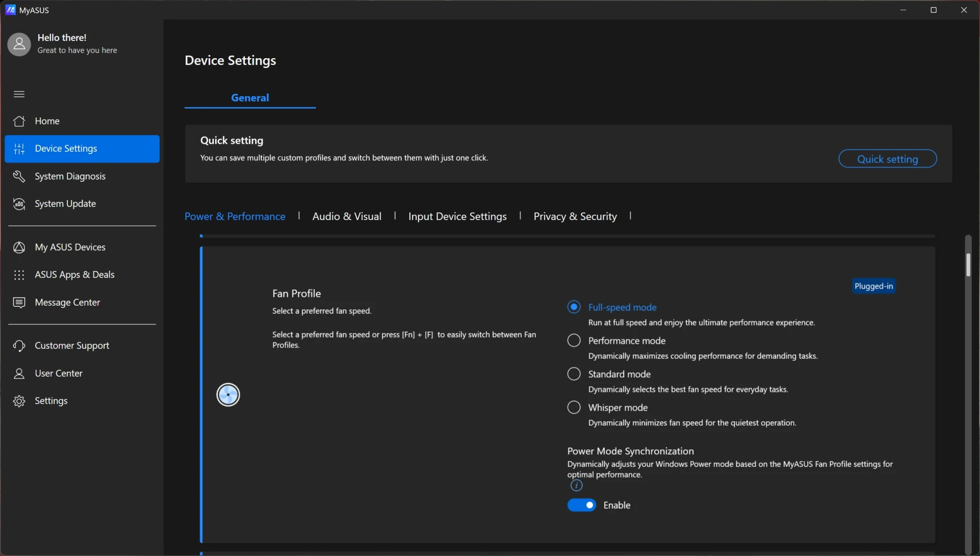Open User Center page
Viewport: 980px width, 556px height.
click(82, 373)
